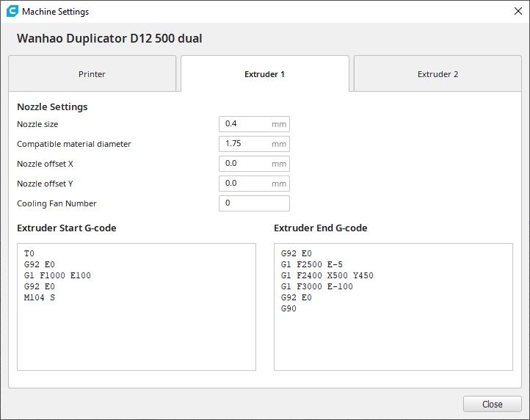This screenshot has height=420, width=530.
Task: Focus the Nozzle offset Y field
Action: (254, 184)
